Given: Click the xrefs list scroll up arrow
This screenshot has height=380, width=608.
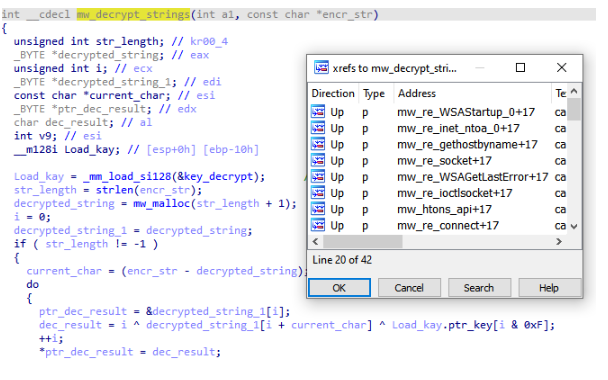Looking at the screenshot, I should (x=574, y=92).
